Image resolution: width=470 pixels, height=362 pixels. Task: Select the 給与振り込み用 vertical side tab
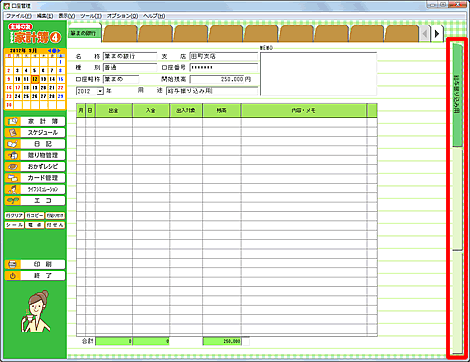click(x=457, y=96)
